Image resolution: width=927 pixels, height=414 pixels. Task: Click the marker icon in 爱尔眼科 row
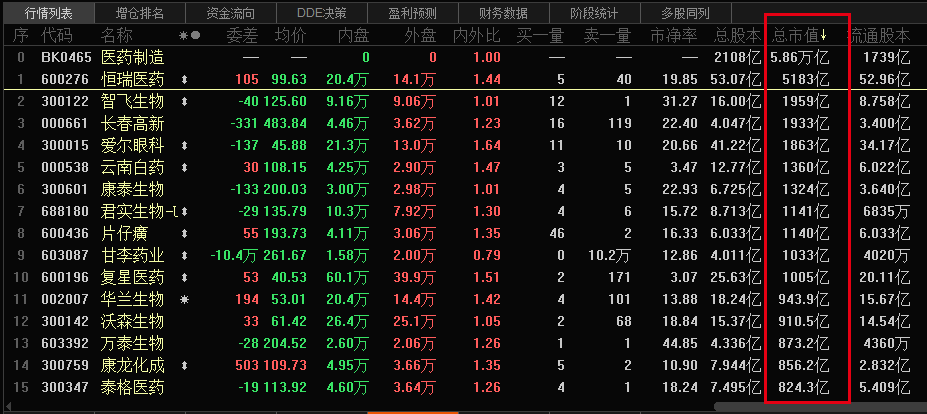[x=183, y=145]
